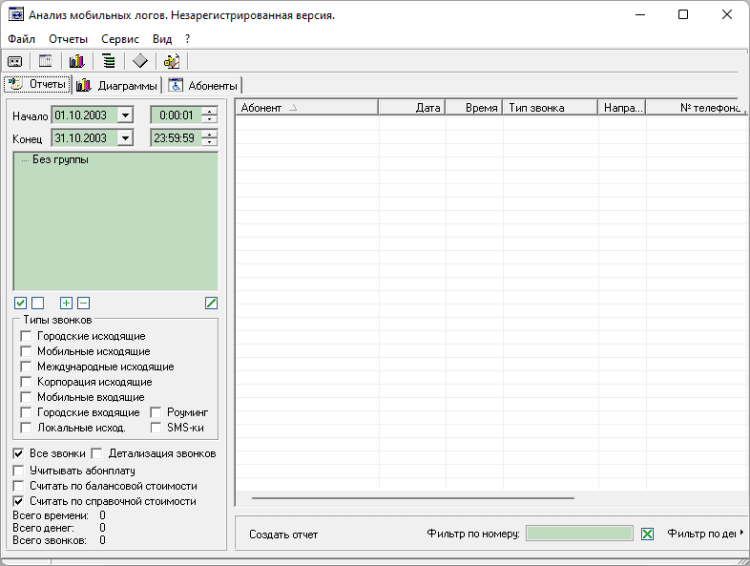Sort by Дата column header

coord(412,108)
